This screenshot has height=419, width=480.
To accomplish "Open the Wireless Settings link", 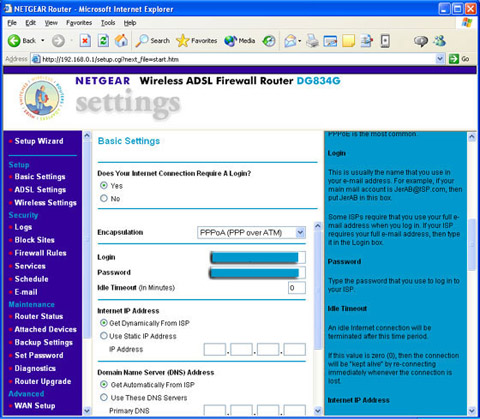I will coord(46,203).
